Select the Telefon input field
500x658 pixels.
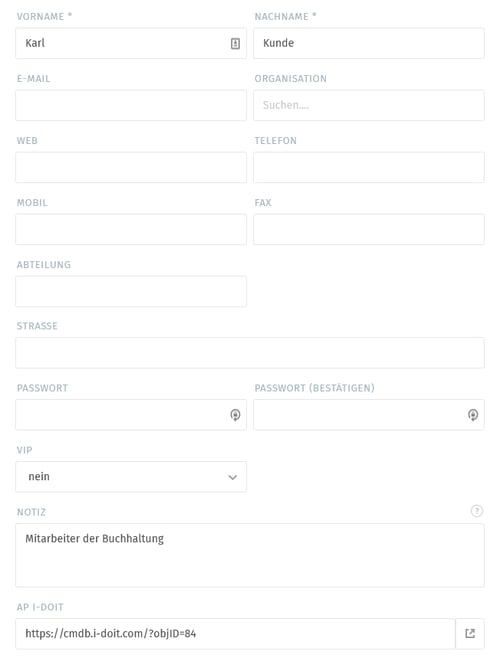click(x=369, y=167)
